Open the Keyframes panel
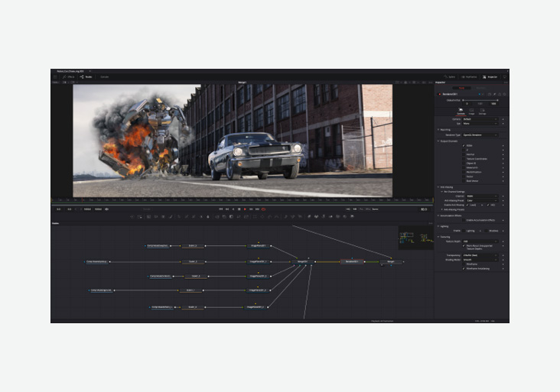 pyautogui.click(x=469, y=76)
